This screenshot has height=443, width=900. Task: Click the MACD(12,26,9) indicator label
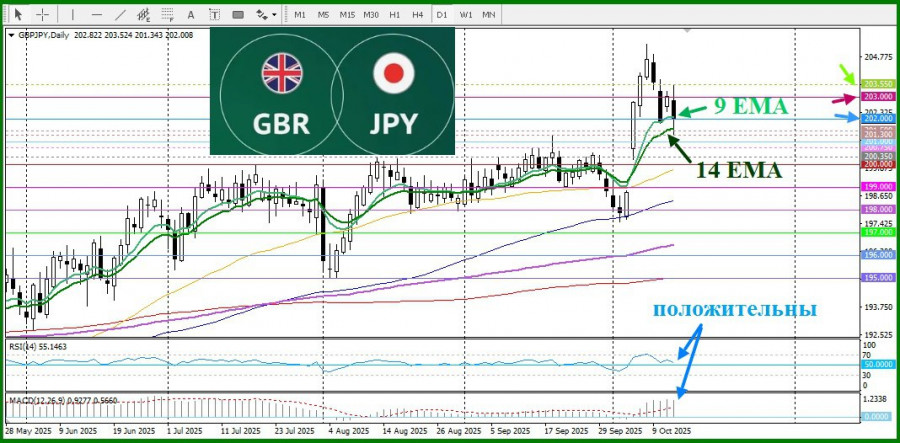pos(62,400)
